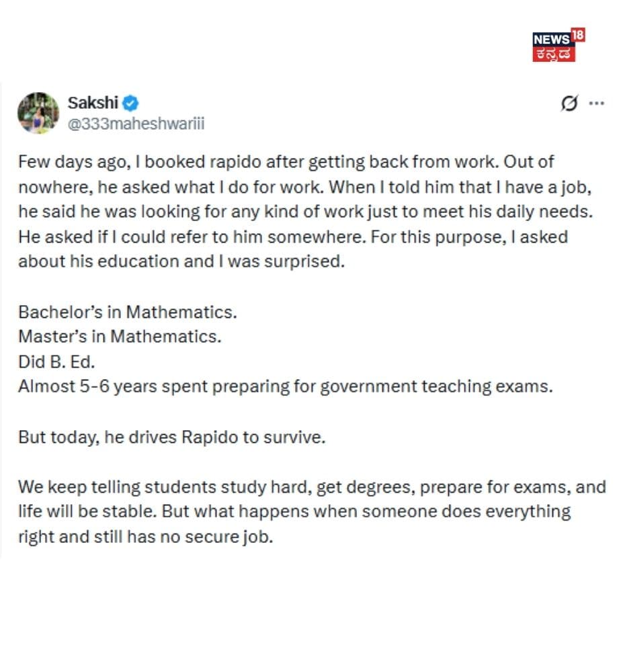Click the Grok slashed-circle icon
621x672 pixels.
click(569, 104)
